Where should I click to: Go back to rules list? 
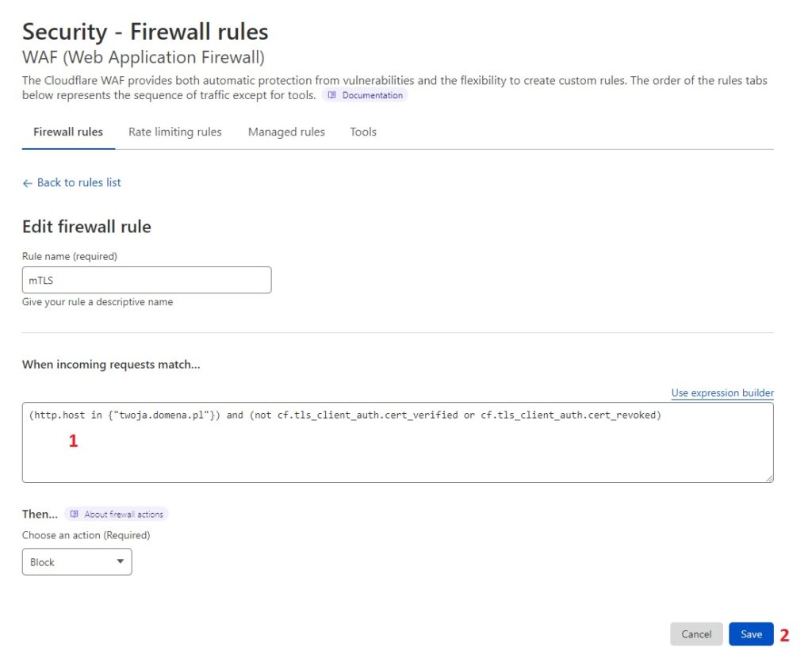point(79,182)
